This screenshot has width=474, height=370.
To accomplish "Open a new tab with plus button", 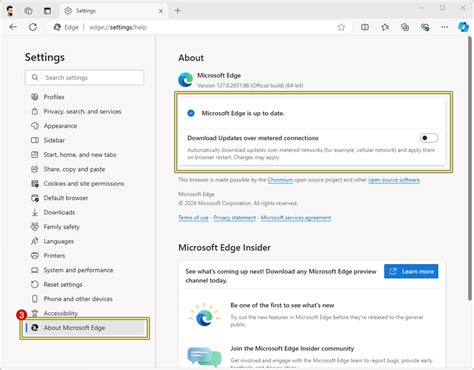I will point(177,11).
